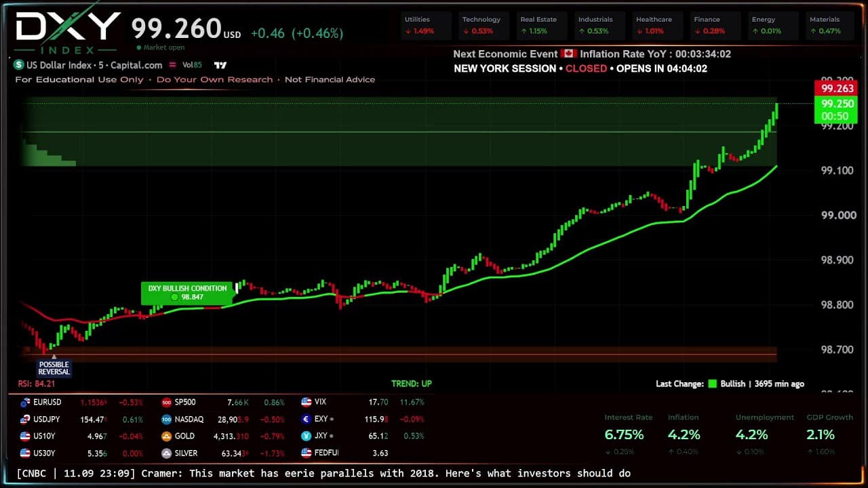Click the Vol 85 indicator text
The height and width of the screenshot is (488, 868).
click(192, 65)
